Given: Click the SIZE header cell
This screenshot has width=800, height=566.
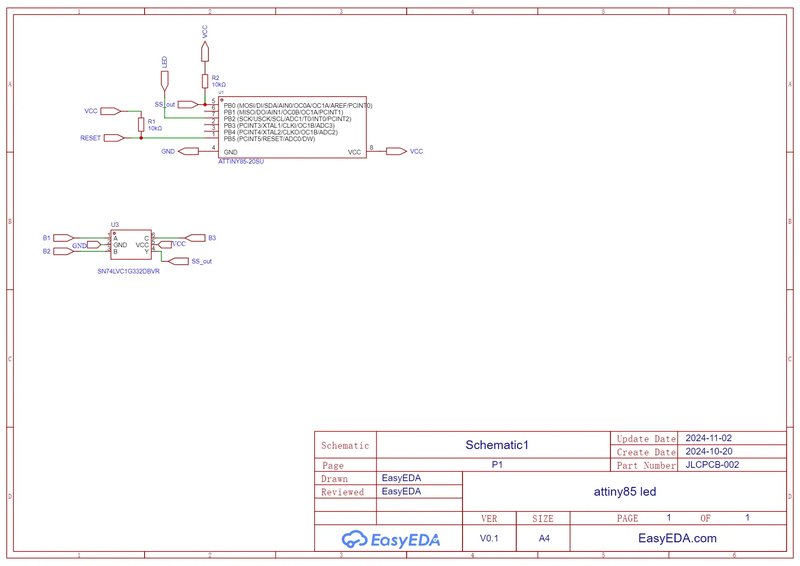Looking at the screenshot, I should coord(542,519).
